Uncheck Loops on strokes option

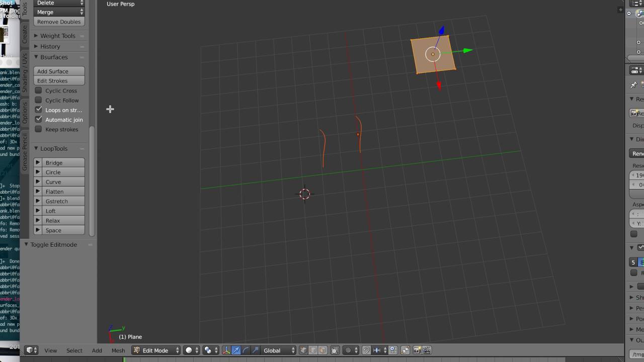pyautogui.click(x=38, y=110)
